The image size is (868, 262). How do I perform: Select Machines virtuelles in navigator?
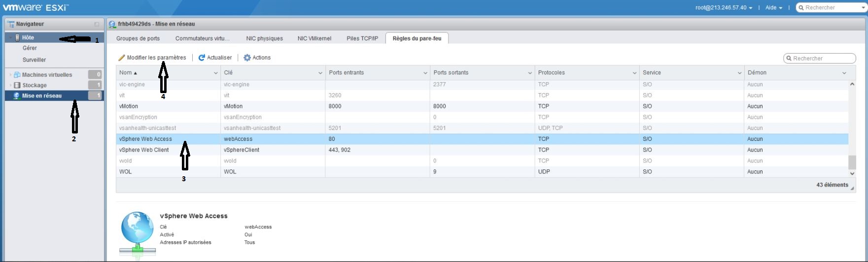click(47, 75)
